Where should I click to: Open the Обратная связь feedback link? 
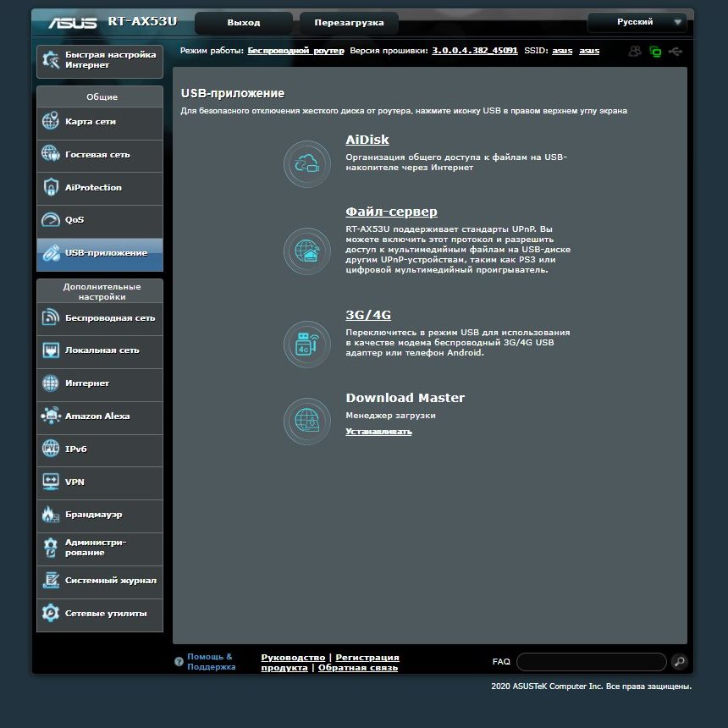358,668
